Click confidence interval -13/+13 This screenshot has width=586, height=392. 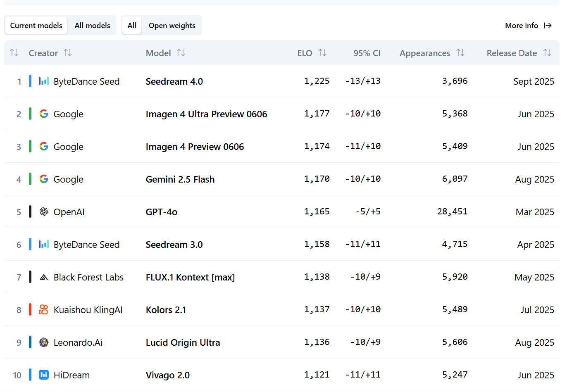[x=363, y=81]
